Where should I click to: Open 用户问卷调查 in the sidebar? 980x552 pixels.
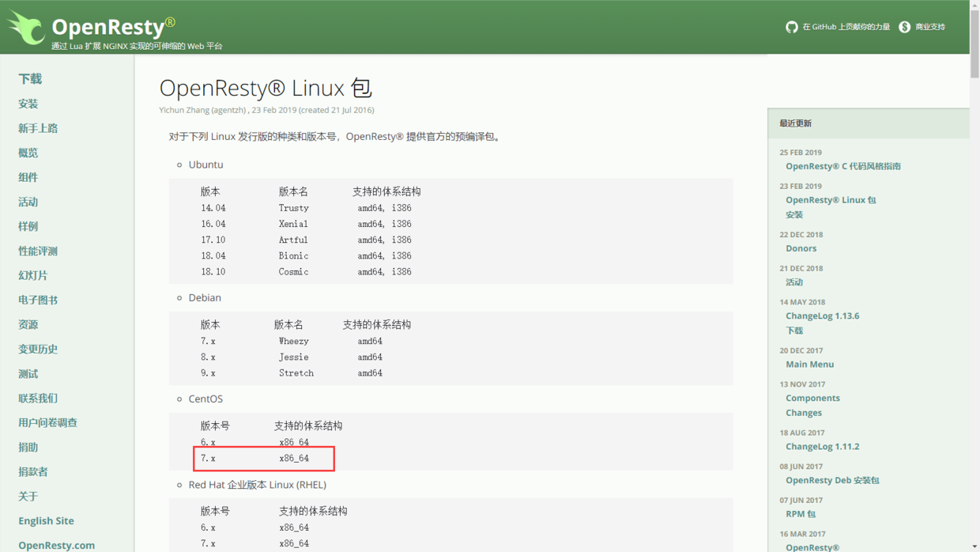tap(48, 422)
